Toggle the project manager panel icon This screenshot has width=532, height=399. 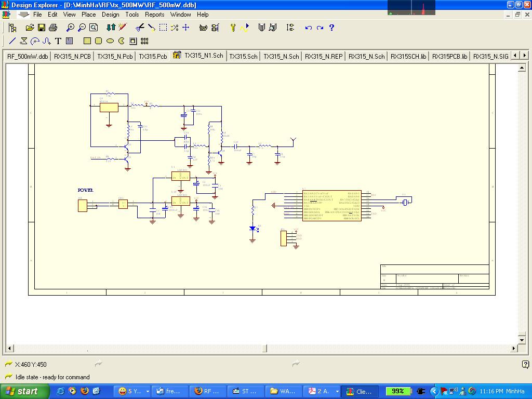click(x=12, y=28)
